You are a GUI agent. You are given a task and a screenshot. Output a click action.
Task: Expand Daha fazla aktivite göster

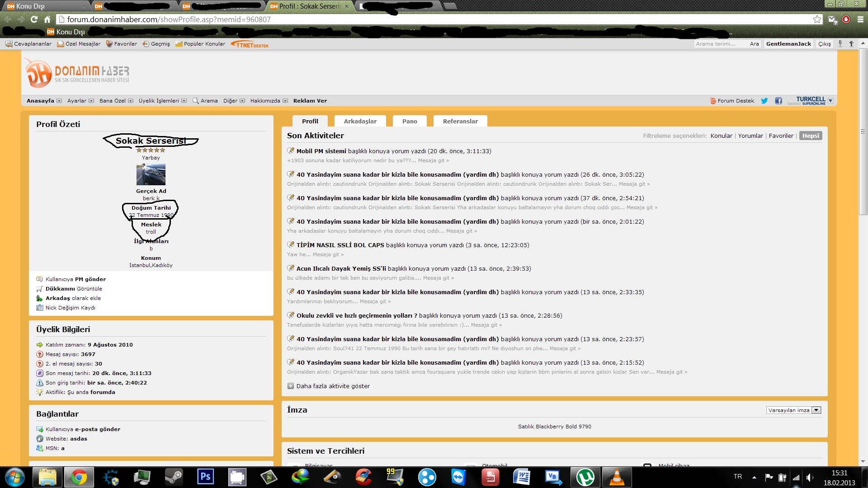tap(329, 386)
